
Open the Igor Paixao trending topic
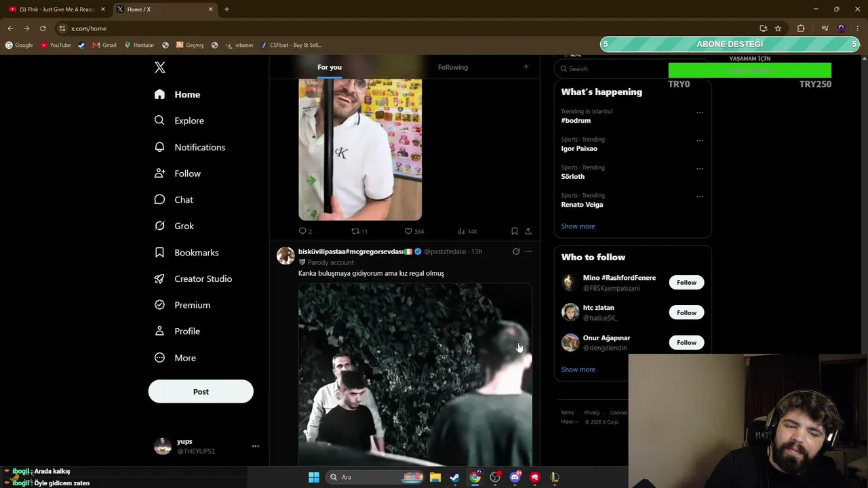point(579,148)
